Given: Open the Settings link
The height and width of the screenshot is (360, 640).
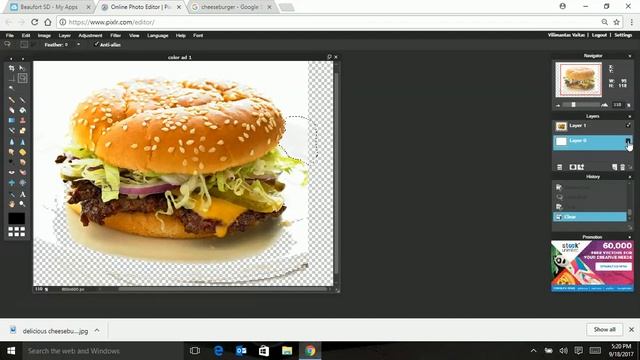Looking at the screenshot, I should [x=623, y=35].
